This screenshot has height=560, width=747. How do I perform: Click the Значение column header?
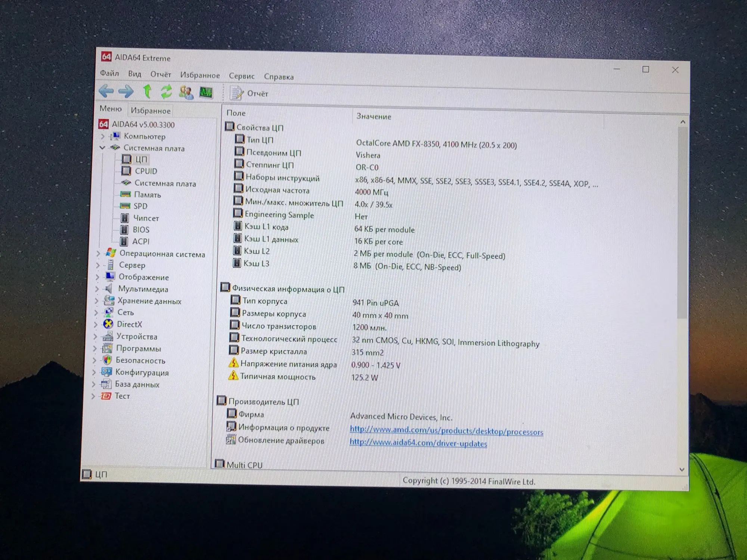[373, 116]
